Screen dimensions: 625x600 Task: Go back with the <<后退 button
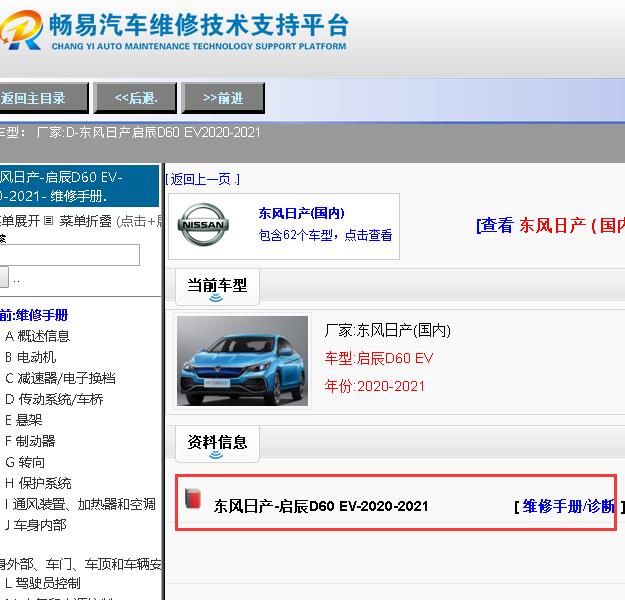[x=135, y=98]
